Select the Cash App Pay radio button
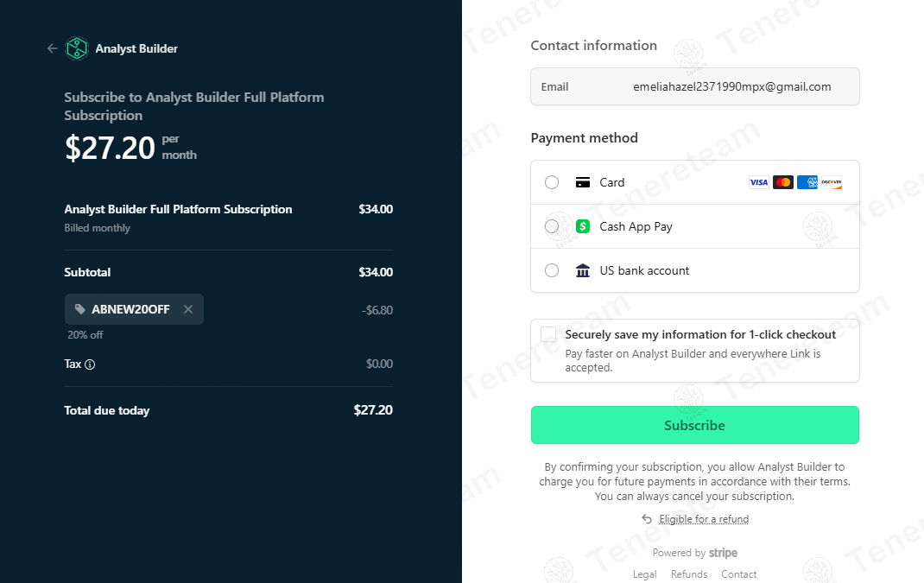Screen dimensions: 924x583 [x=552, y=226]
